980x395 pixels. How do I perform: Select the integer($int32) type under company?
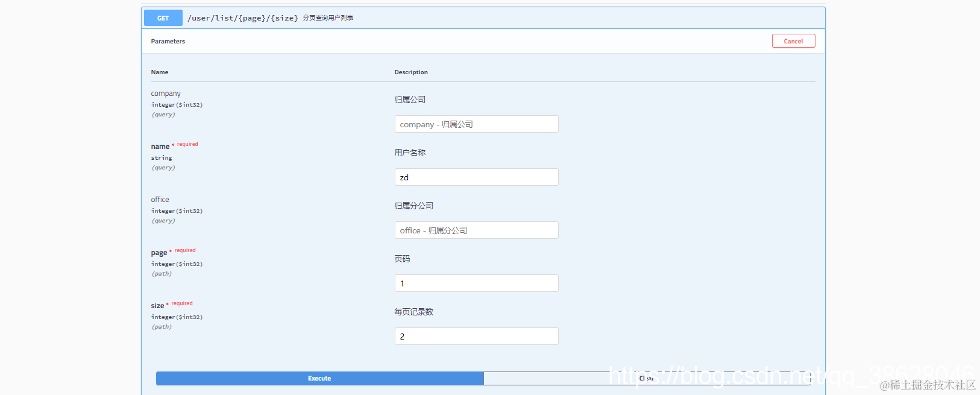(177, 105)
